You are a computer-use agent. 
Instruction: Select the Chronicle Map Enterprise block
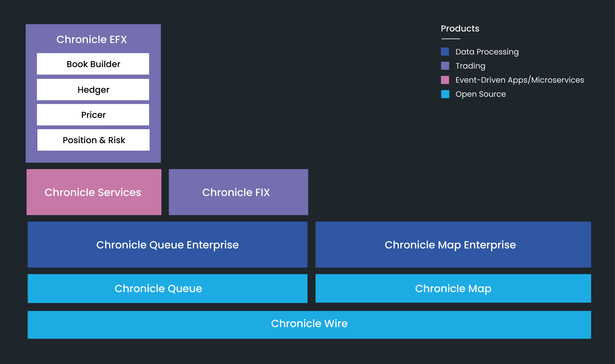click(x=453, y=245)
